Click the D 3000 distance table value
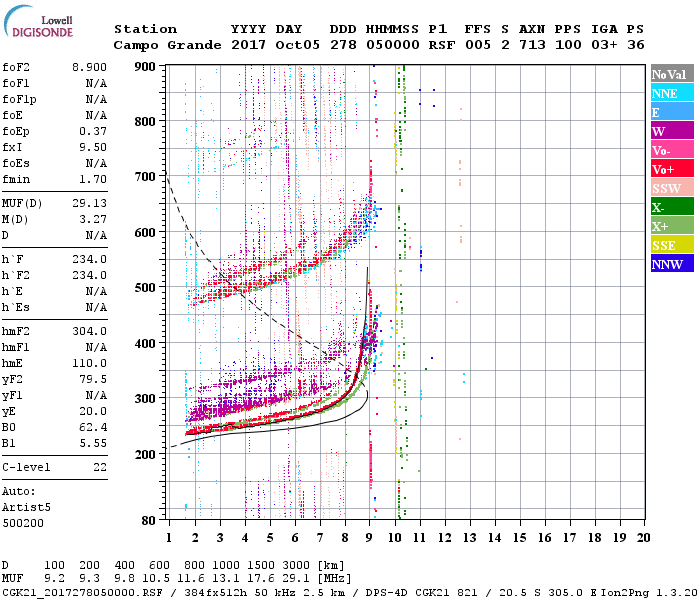This screenshot has width=700, height=600. [296, 565]
